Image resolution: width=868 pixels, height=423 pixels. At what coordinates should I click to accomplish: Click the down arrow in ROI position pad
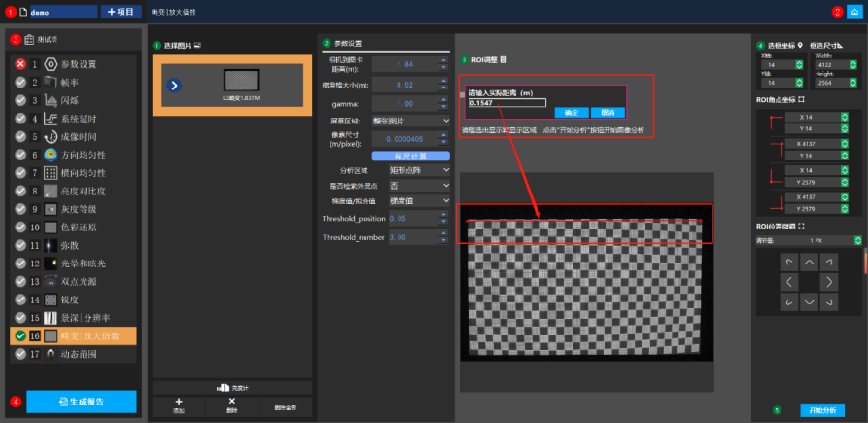808,303
